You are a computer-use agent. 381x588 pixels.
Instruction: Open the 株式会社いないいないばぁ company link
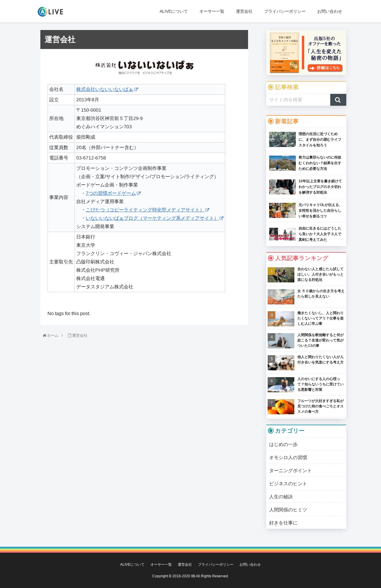[105, 89]
